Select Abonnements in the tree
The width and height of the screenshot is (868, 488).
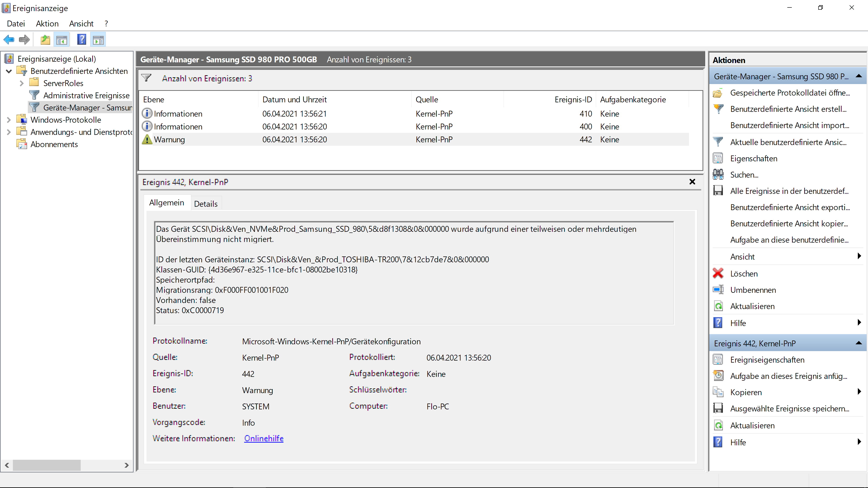pyautogui.click(x=54, y=144)
